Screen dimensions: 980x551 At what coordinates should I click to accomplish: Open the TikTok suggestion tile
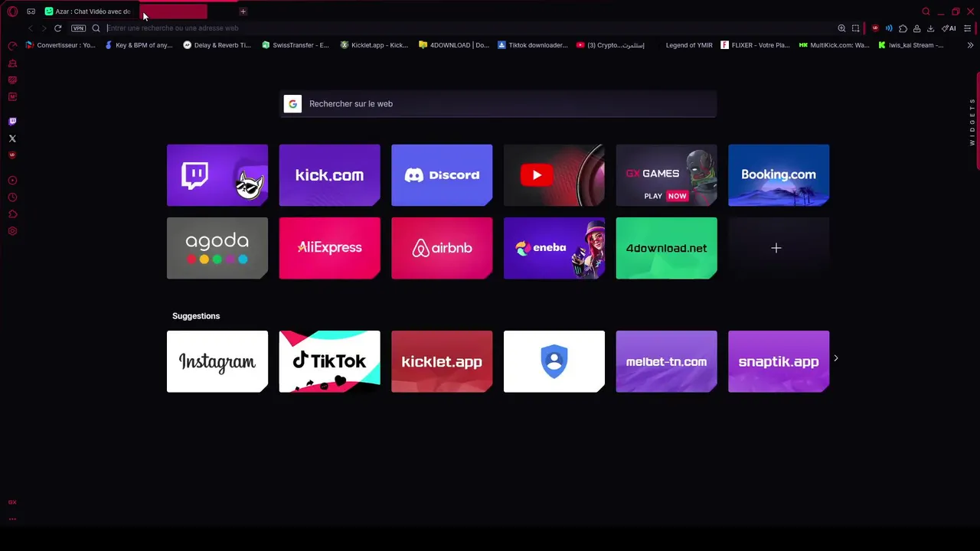(329, 361)
